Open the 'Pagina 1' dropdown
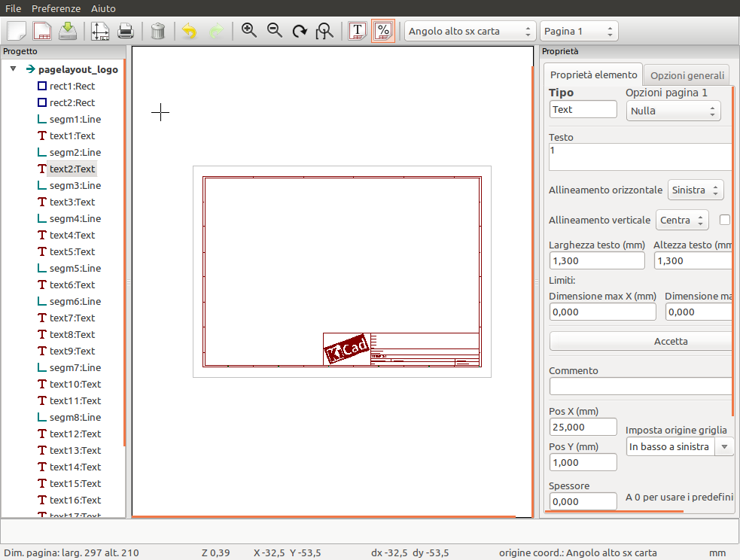740x560 pixels. click(579, 32)
